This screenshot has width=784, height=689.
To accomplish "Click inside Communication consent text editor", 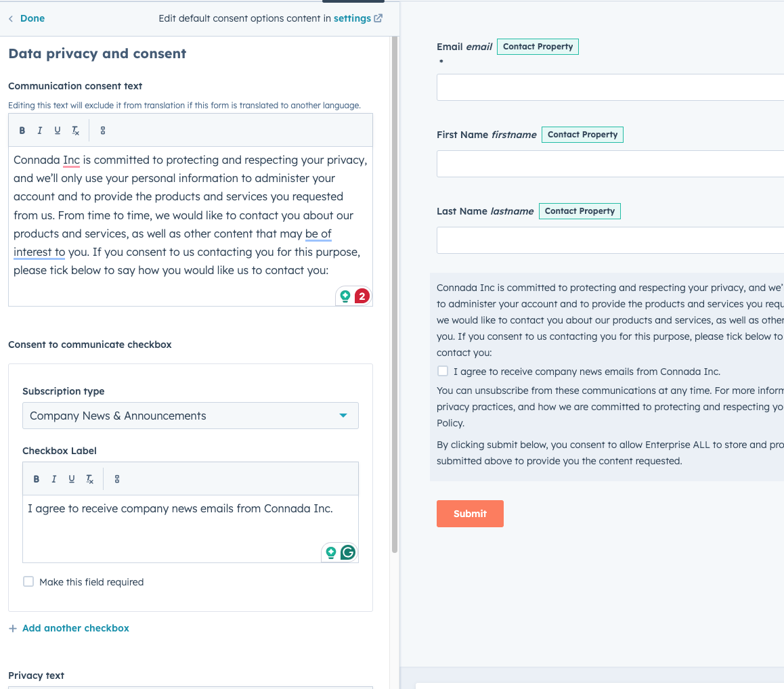I will tap(190, 217).
